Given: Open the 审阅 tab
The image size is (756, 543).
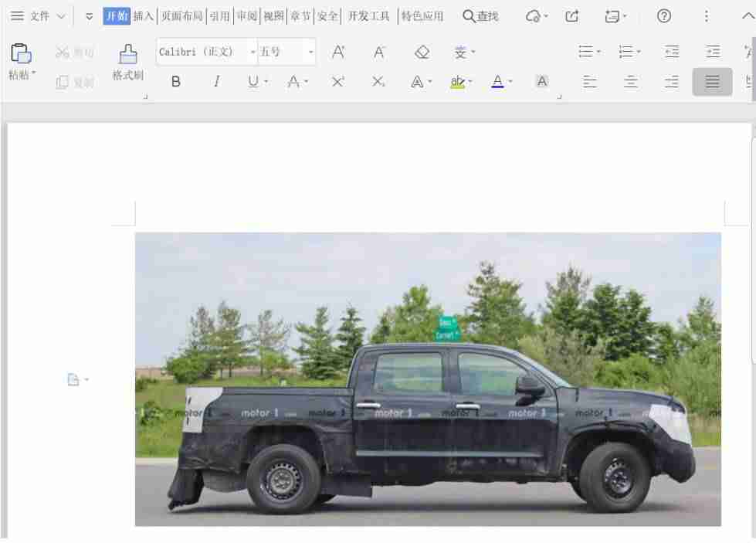Looking at the screenshot, I should tap(247, 16).
